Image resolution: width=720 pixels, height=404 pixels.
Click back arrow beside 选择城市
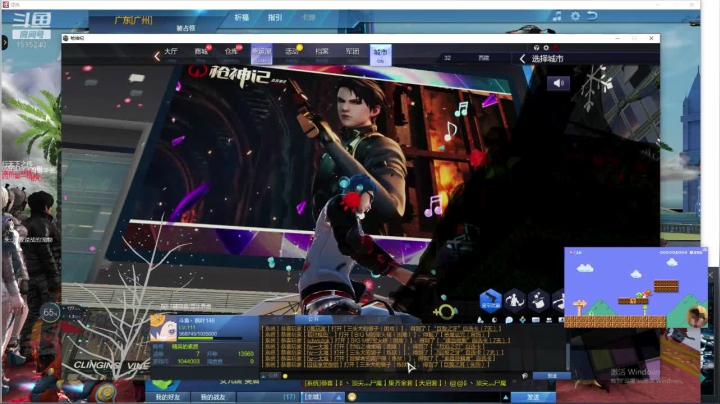point(522,59)
